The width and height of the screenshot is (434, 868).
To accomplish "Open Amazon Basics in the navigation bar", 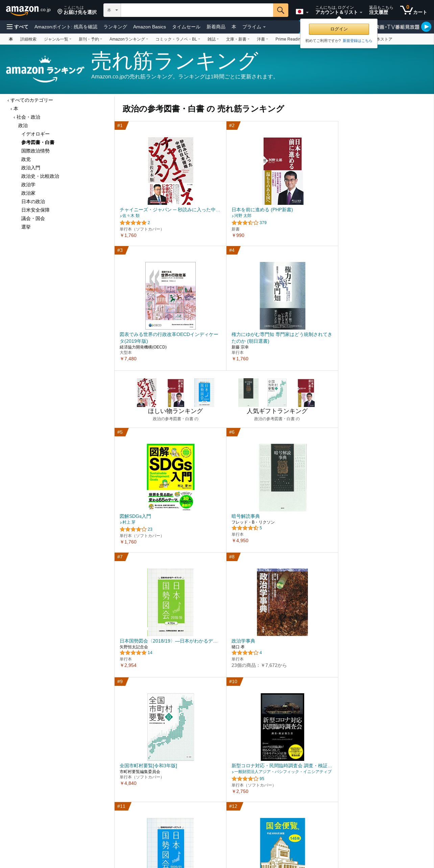I will point(149,27).
